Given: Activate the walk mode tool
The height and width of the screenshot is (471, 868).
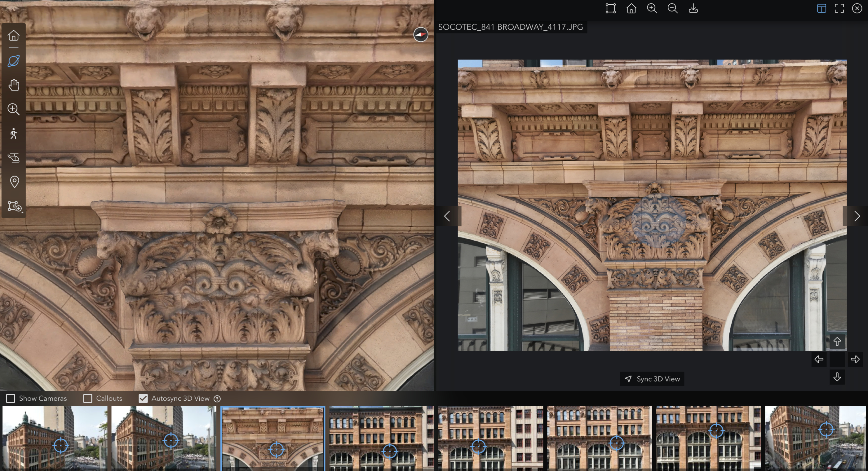Looking at the screenshot, I should point(13,134).
